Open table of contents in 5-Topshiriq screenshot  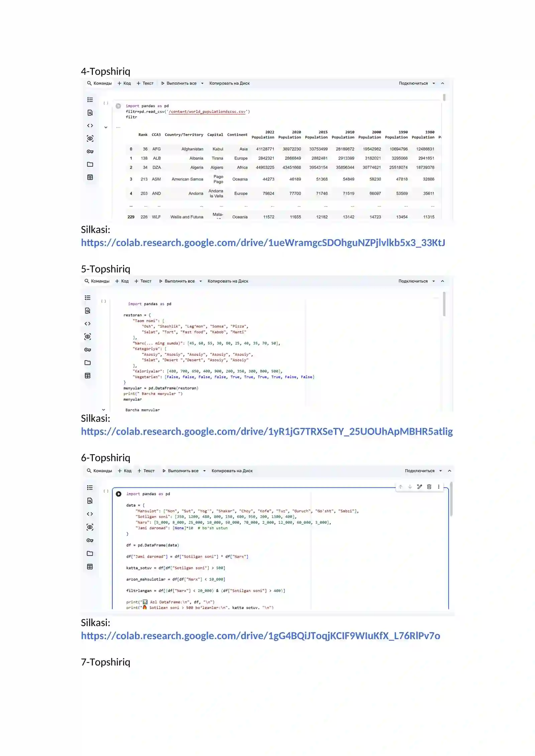click(x=88, y=297)
